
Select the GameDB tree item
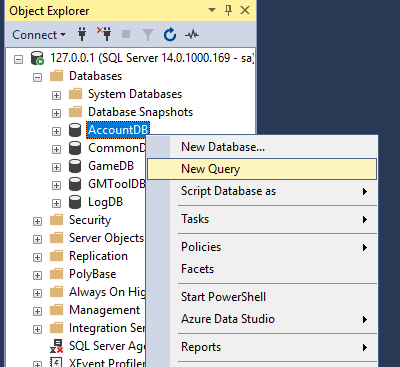click(x=111, y=166)
